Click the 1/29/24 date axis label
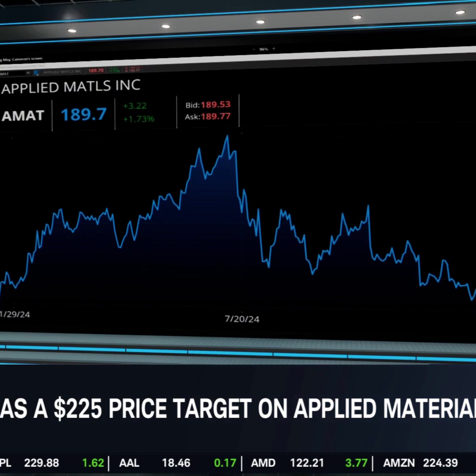 pos(15,314)
